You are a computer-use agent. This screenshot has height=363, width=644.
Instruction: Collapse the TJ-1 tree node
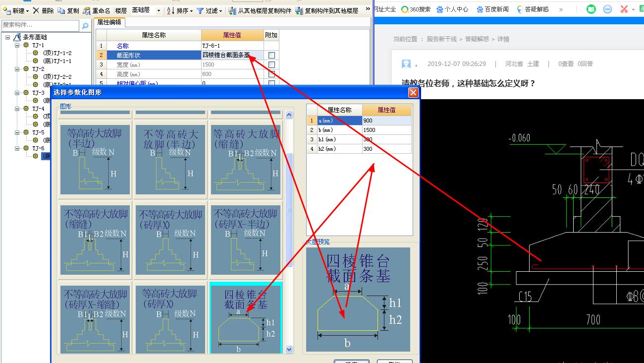click(x=17, y=45)
